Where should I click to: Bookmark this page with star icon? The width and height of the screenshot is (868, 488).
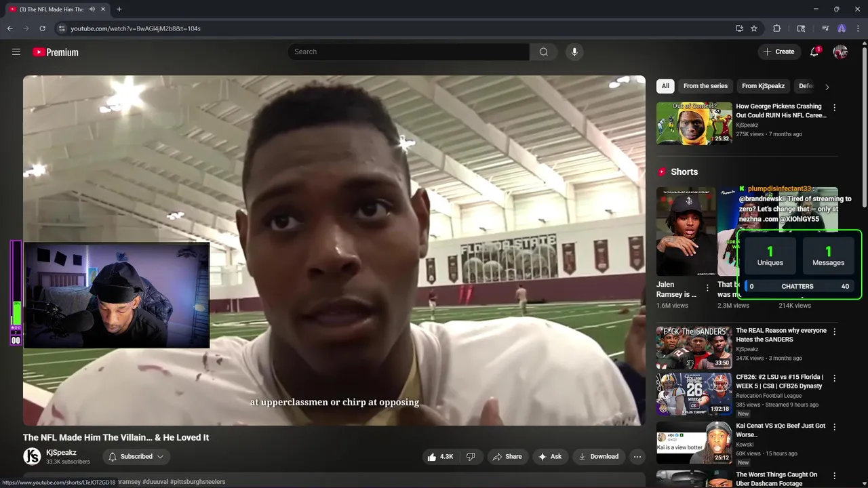754,28
